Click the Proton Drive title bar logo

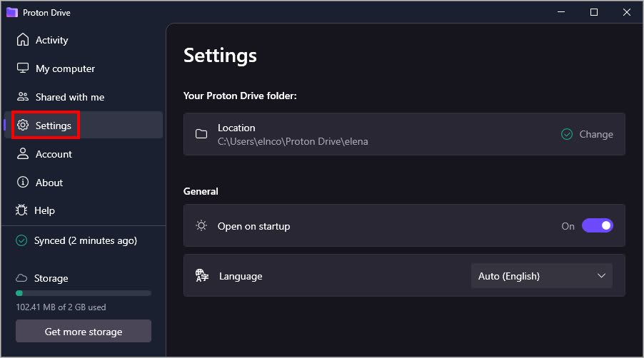tap(12, 12)
